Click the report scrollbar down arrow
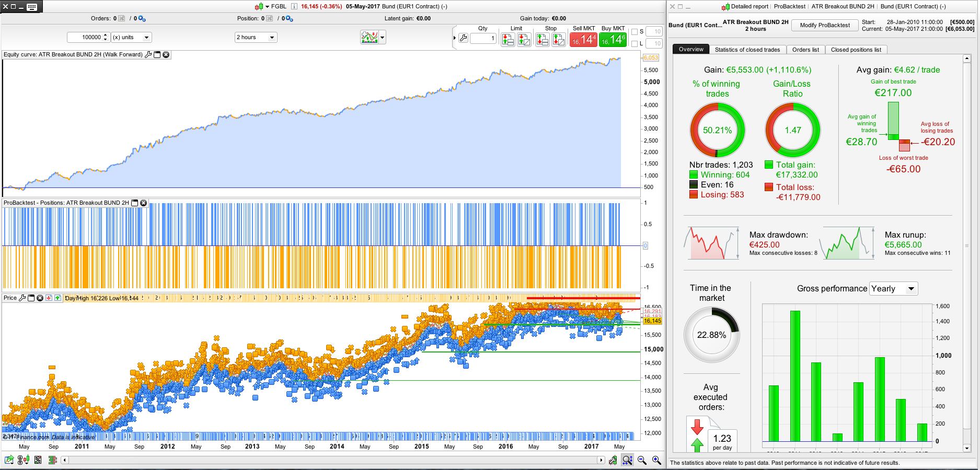Image resolution: width=980 pixels, height=470 pixels. coord(967,448)
